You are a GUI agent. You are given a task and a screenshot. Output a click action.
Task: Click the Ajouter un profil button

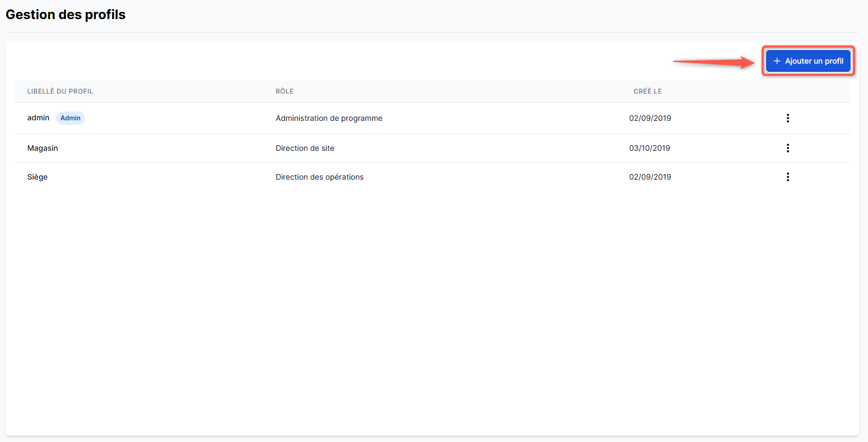[x=808, y=61]
